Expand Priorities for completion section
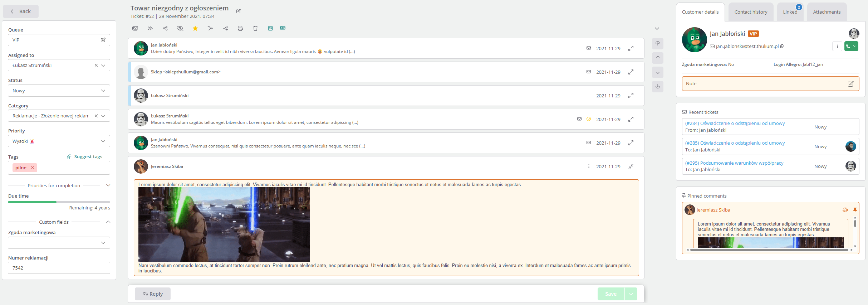 point(108,185)
